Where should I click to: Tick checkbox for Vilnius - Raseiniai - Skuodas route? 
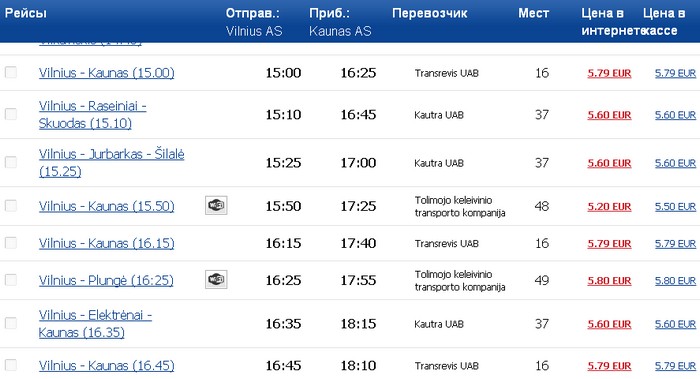click(11, 114)
